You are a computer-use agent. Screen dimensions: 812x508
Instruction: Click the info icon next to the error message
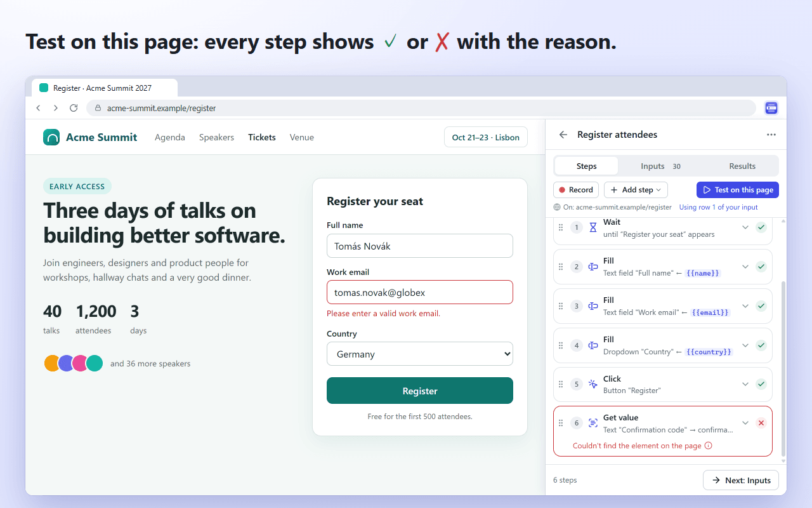(709, 446)
